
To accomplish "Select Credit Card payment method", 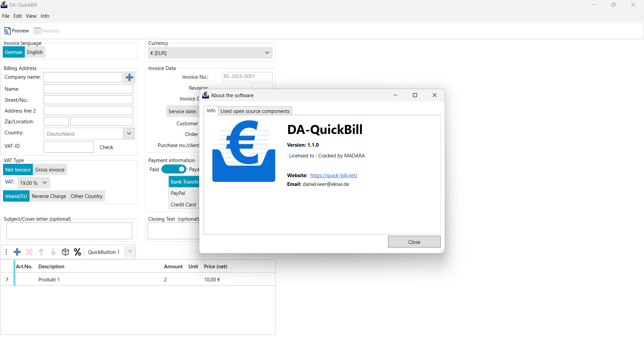I will (x=184, y=205).
